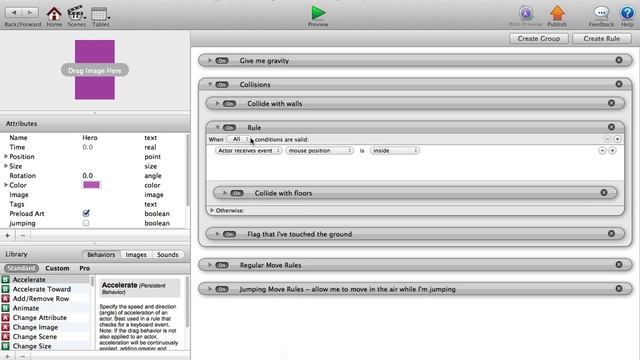Screen dimensions: 640x360
Task: Toggle On switch for Collide with walls
Action: (x=229, y=104)
